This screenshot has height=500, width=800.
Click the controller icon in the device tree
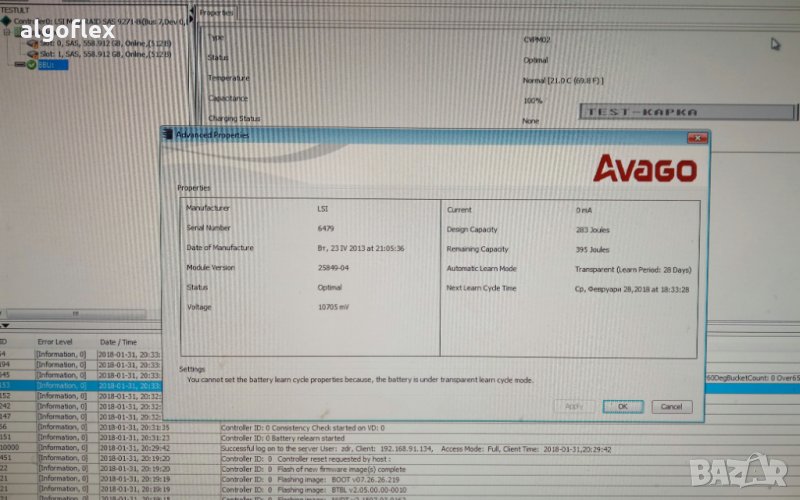point(6,22)
